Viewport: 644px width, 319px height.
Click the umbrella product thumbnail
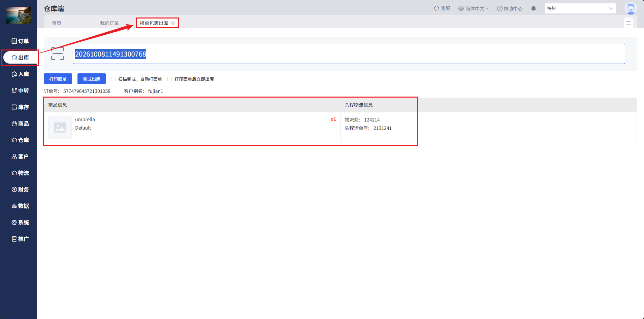[60, 128]
